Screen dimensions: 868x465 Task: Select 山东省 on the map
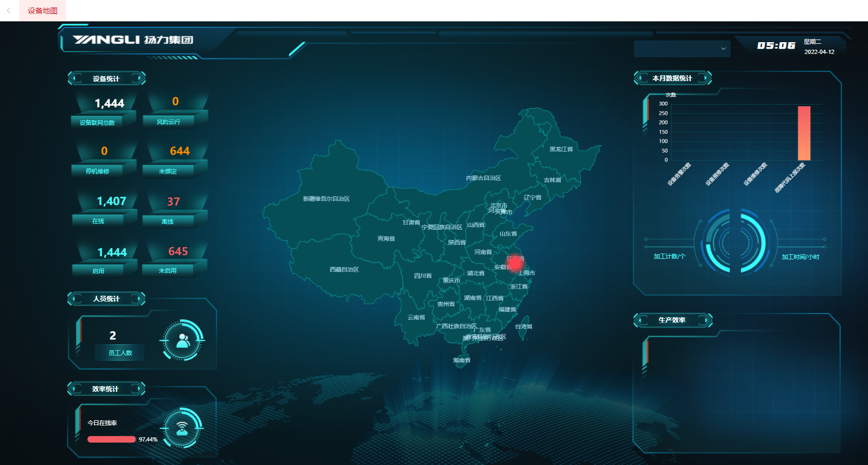pos(508,234)
